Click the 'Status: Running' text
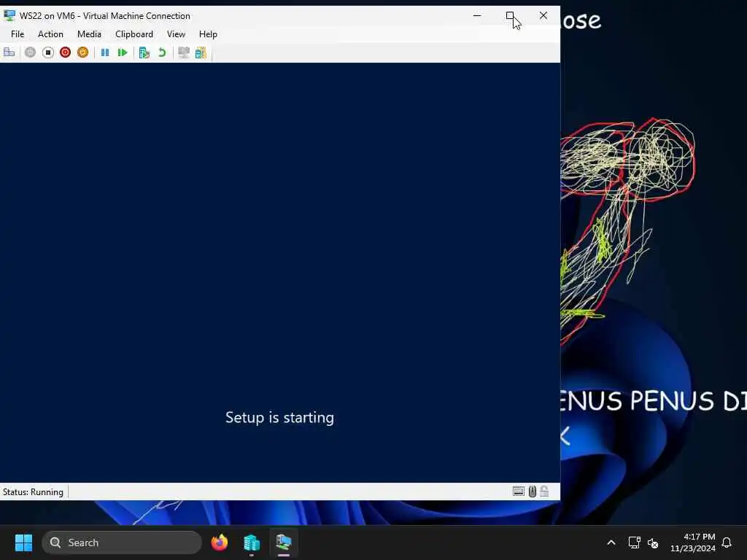Screen dimensions: 747x560 [33, 492]
